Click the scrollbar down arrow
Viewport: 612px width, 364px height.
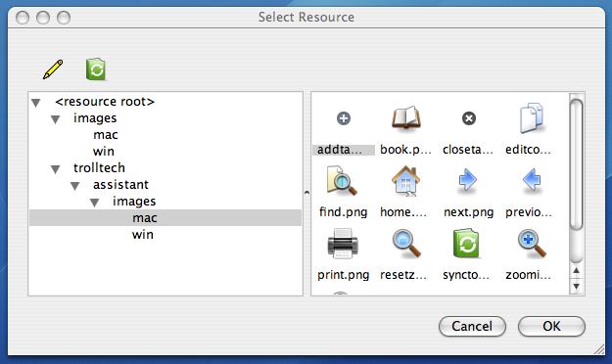[576, 286]
